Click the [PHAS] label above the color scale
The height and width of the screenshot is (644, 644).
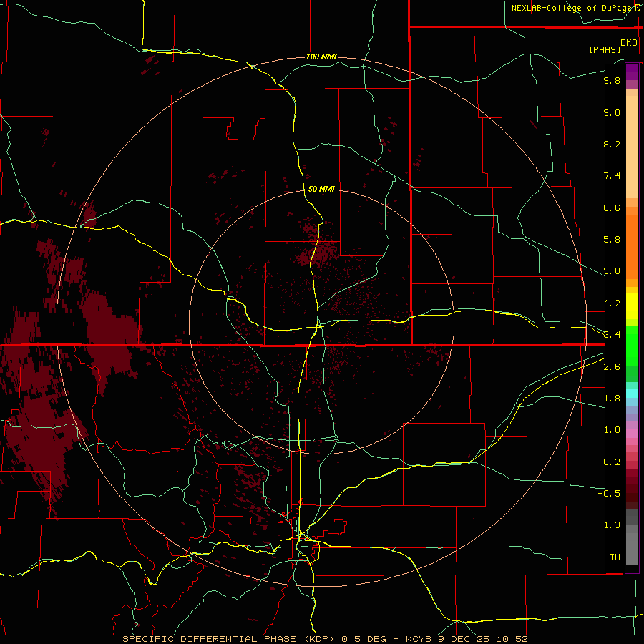(x=605, y=50)
